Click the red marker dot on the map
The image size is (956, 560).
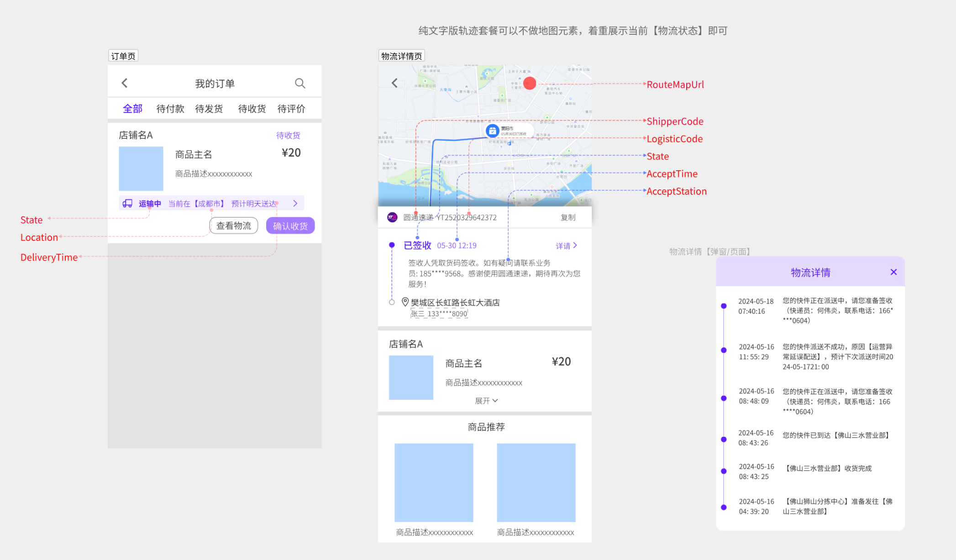pos(530,84)
